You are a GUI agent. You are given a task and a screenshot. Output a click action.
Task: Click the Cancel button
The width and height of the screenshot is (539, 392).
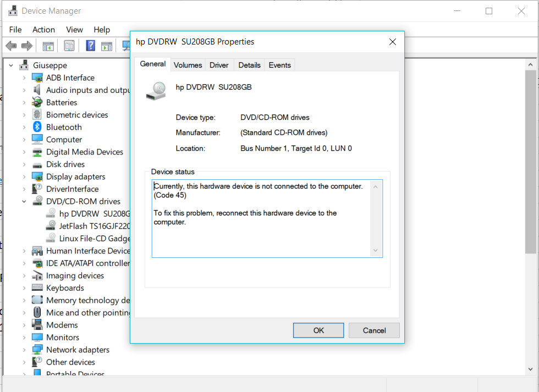point(374,330)
